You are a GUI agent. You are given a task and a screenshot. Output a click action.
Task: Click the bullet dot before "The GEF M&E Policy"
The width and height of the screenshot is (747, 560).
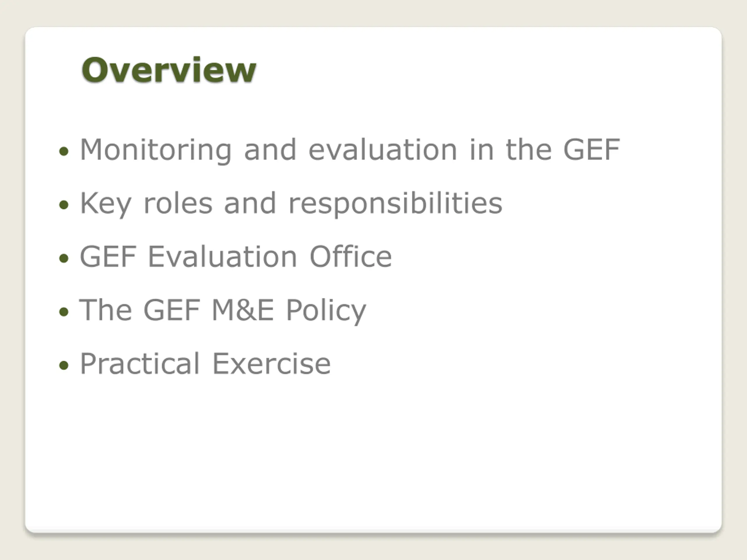coord(64,311)
